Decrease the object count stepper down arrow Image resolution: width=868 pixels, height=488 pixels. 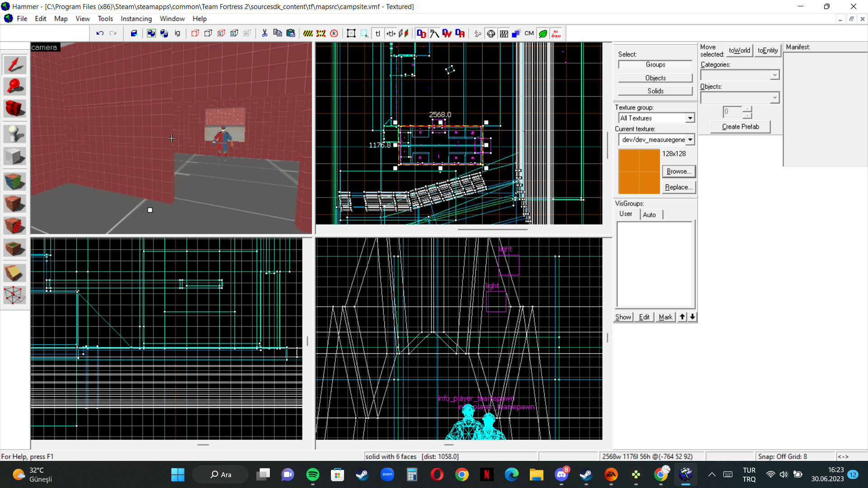pyautogui.click(x=747, y=115)
